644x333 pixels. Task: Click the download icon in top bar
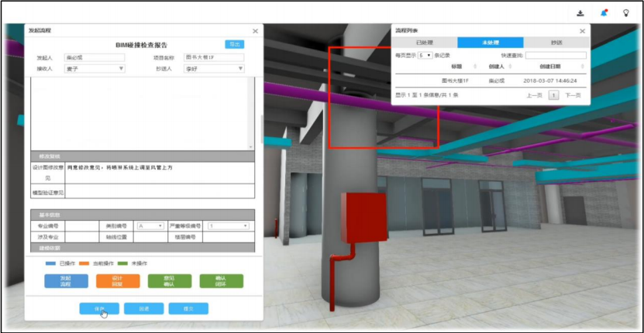tap(580, 13)
